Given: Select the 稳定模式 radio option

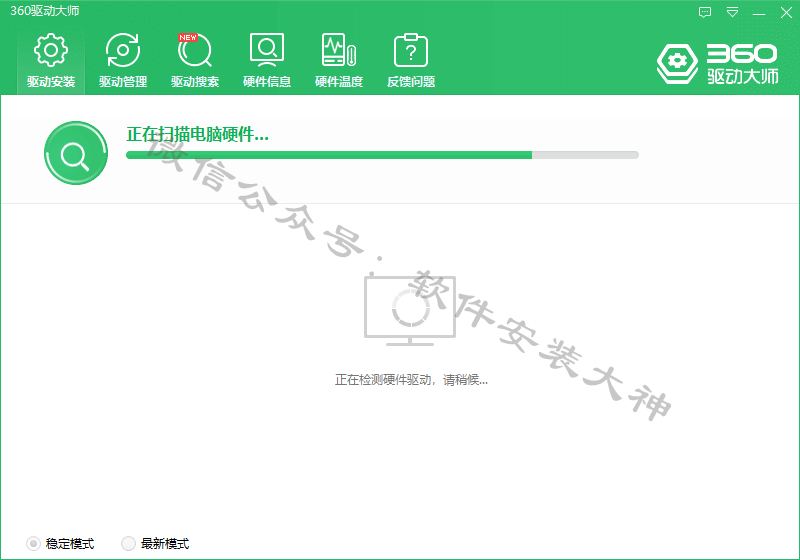Looking at the screenshot, I should pyautogui.click(x=60, y=544).
